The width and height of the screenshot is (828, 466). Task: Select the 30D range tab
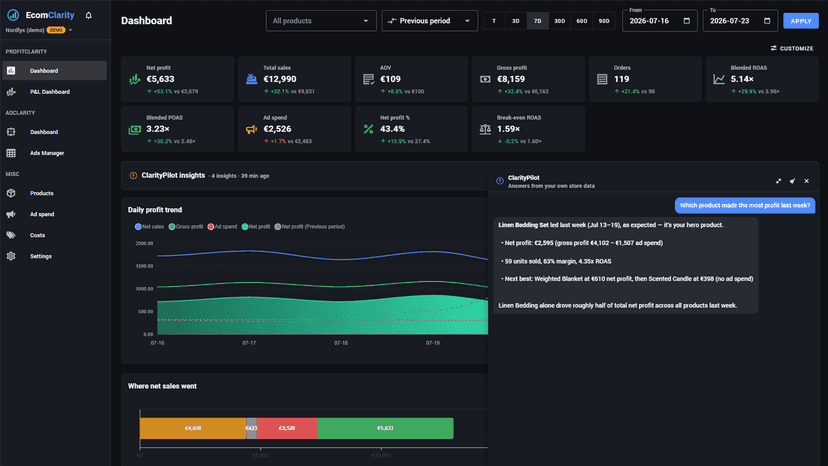pos(559,21)
